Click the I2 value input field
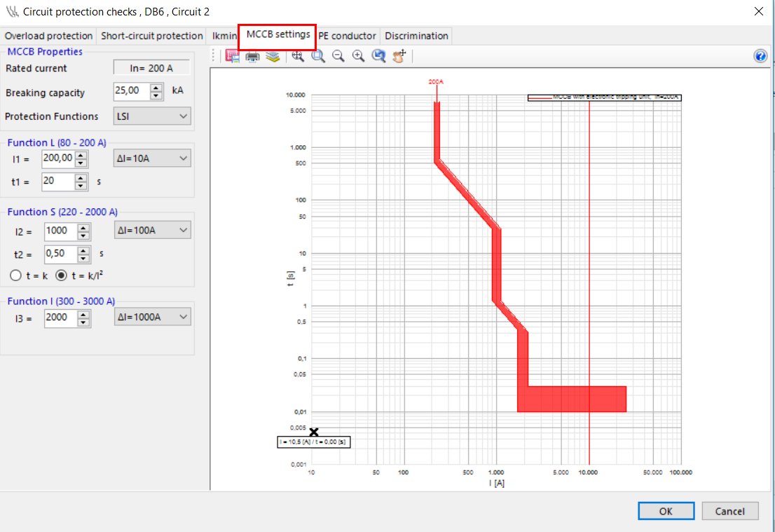Image resolution: width=775 pixels, height=532 pixels. coord(60,231)
